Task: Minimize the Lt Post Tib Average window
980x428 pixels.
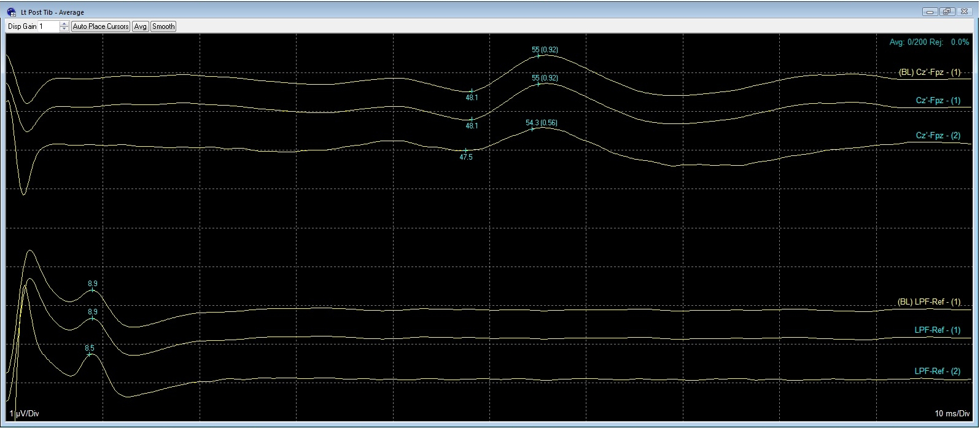Action: (931, 12)
